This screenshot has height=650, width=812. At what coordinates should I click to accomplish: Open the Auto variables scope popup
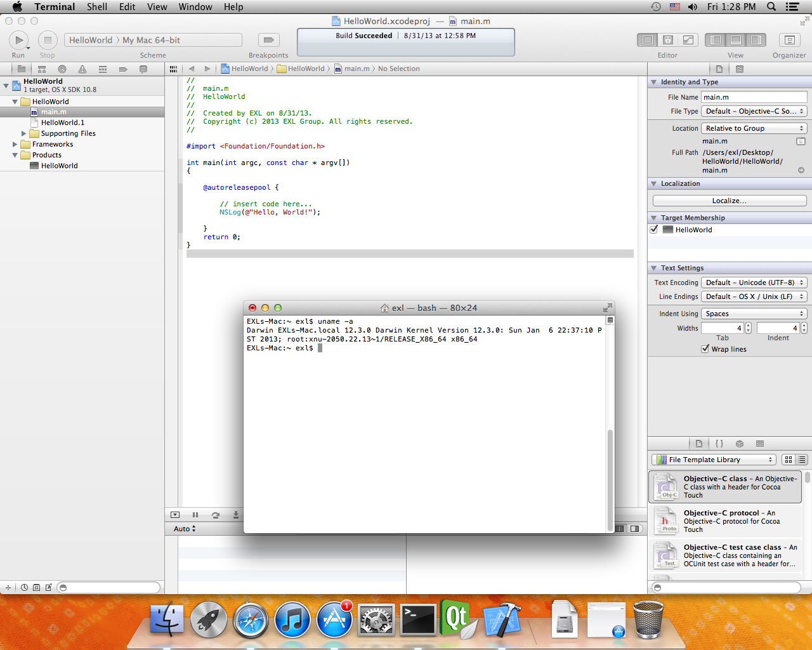[185, 529]
